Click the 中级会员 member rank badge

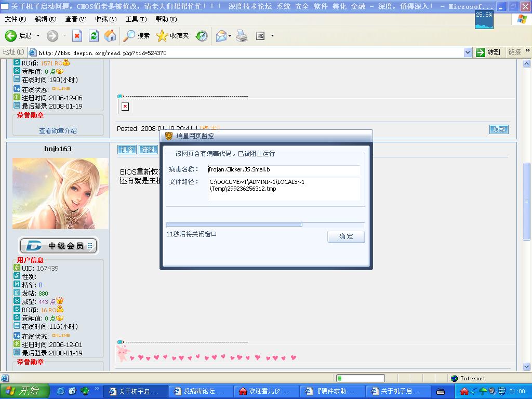(x=58, y=246)
